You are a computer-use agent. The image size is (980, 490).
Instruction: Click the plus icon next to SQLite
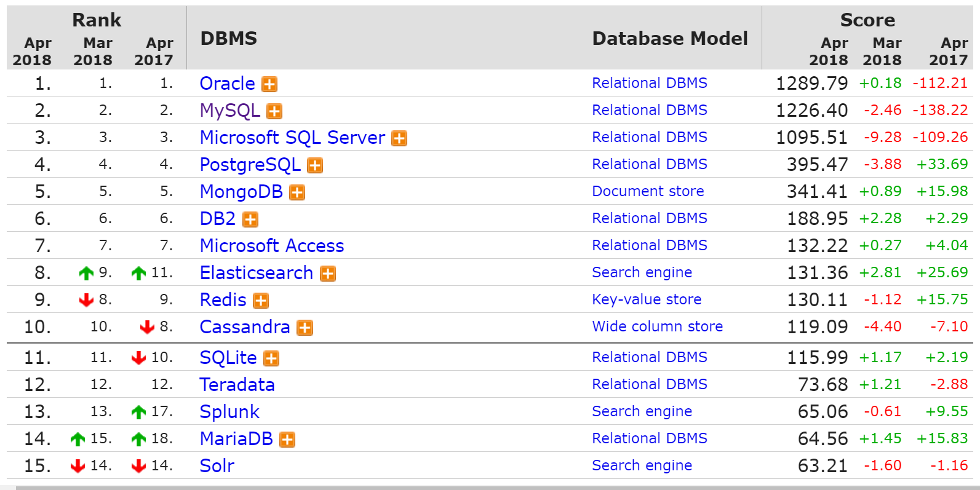[x=271, y=358]
